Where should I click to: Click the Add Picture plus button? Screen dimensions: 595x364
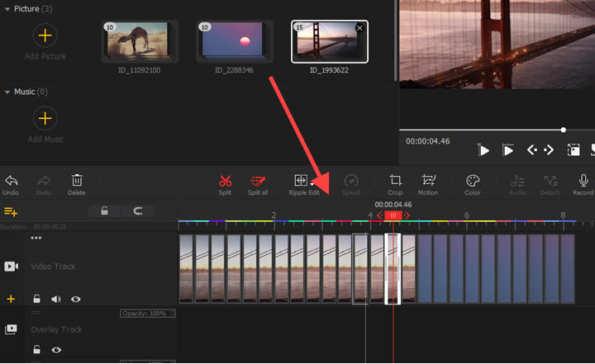point(45,35)
